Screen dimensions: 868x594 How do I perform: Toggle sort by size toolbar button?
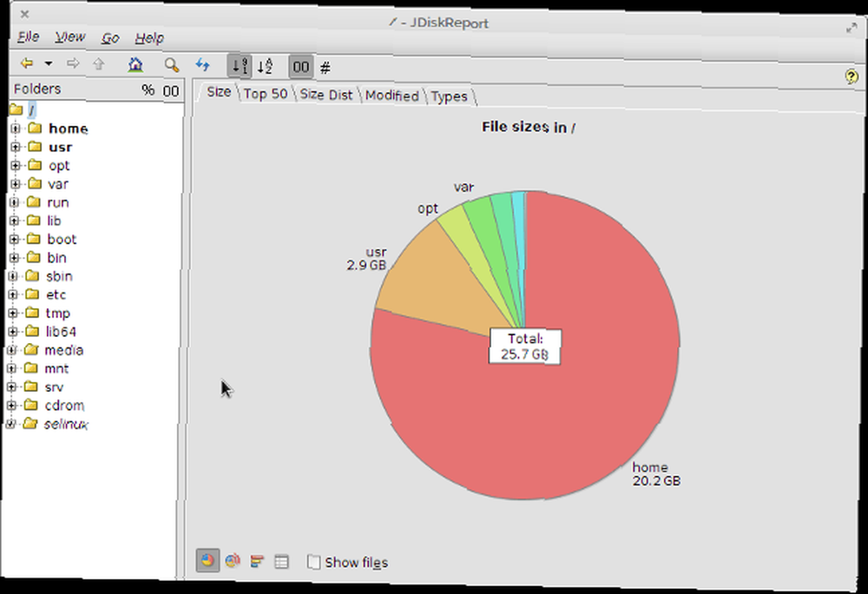[x=240, y=66]
